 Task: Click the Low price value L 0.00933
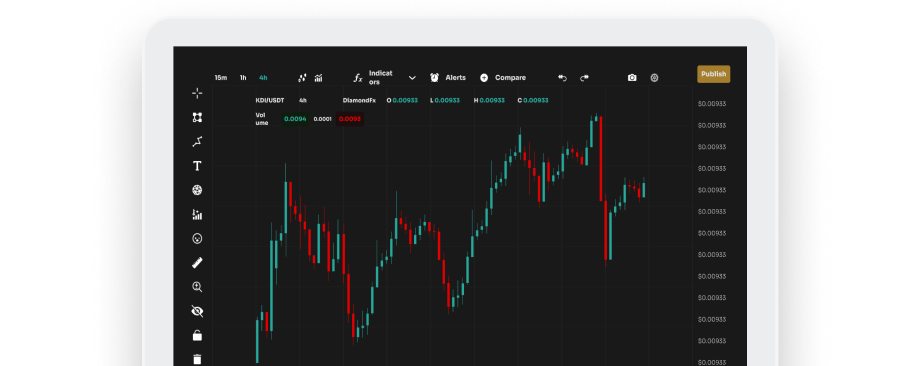tap(445, 100)
